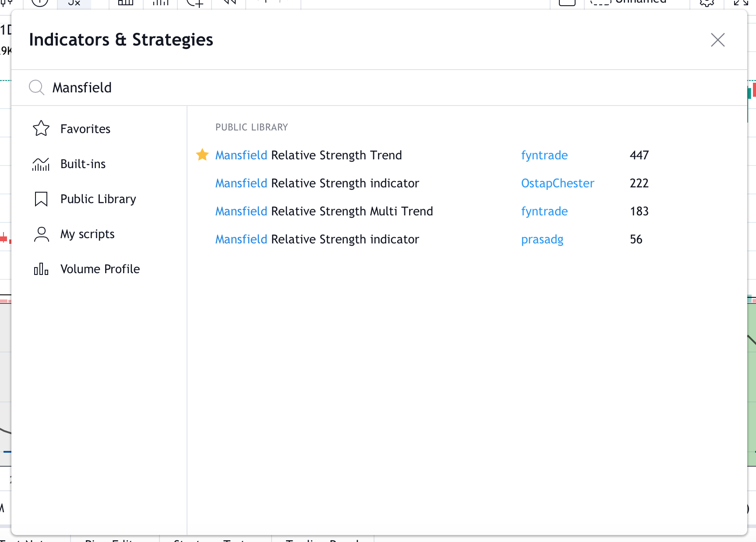
Task: Toggle fullscreen mode arrows icon
Action: (x=741, y=3)
